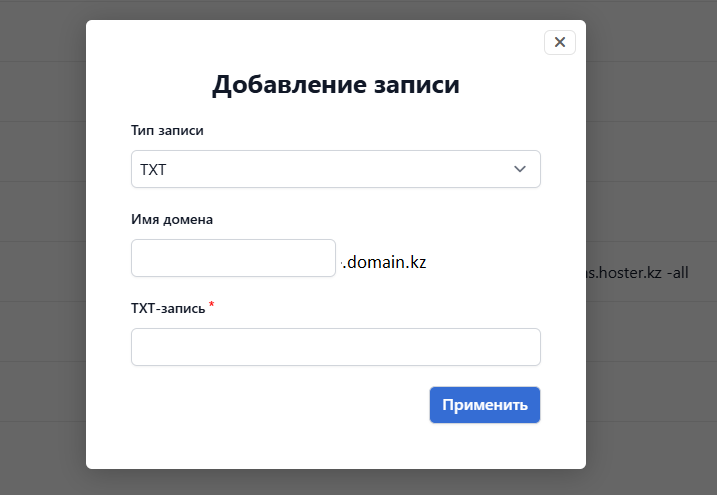Click the ".domain.kz" suffix text
The height and width of the screenshot is (495, 717).
[384, 263]
